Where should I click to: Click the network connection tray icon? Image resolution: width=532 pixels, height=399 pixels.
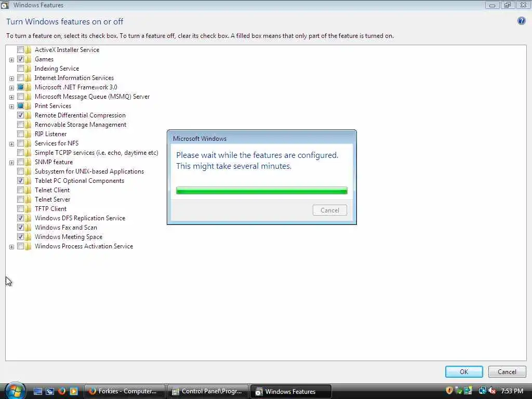pyautogui.click(x=482, y=391)
